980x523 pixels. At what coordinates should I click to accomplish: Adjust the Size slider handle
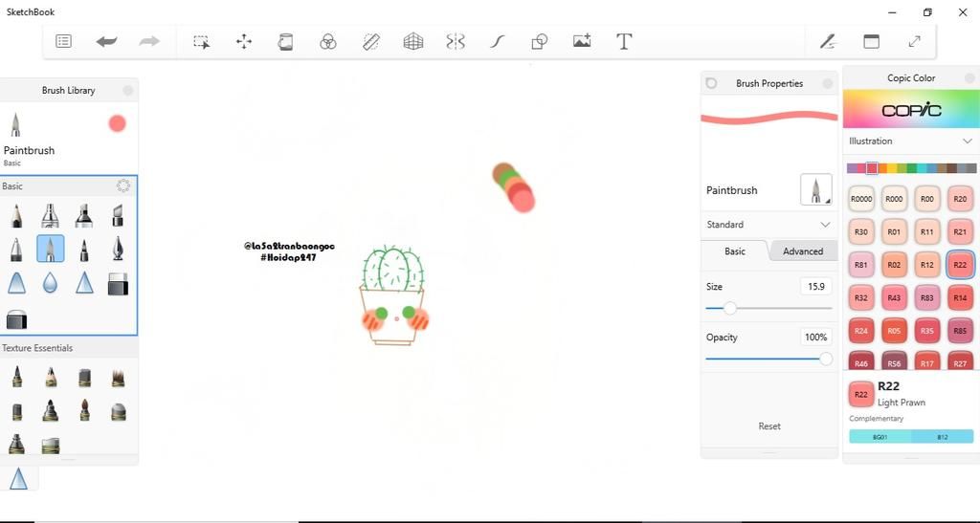(x=729, y=308)
